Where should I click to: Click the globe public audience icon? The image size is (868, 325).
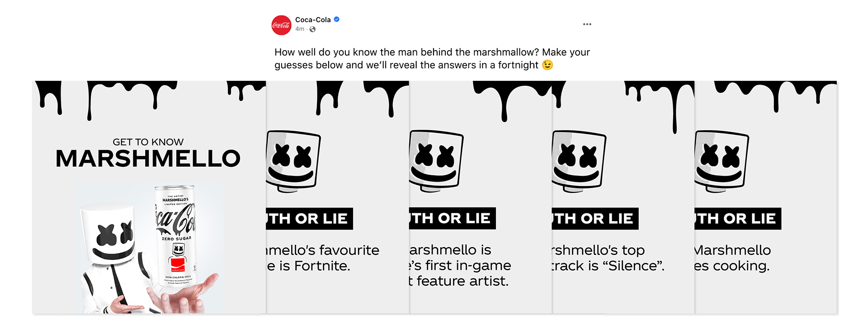(312, 29)
